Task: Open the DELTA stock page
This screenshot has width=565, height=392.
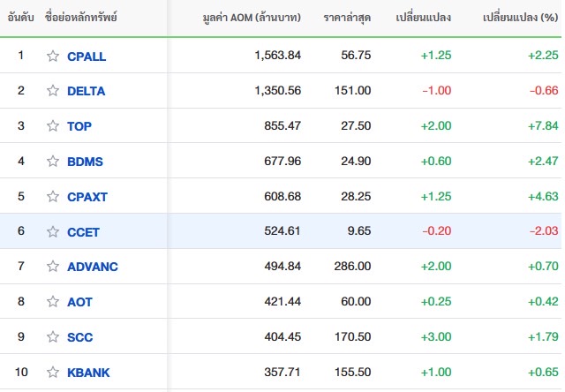Action: tap(87, 91)
